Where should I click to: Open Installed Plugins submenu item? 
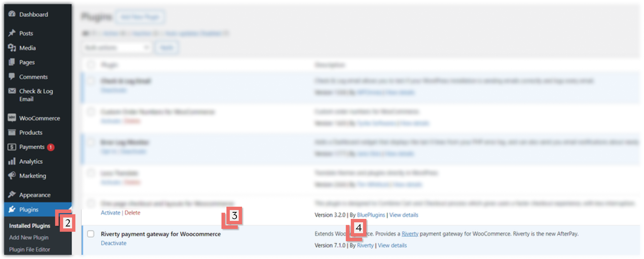pos(29,226)
